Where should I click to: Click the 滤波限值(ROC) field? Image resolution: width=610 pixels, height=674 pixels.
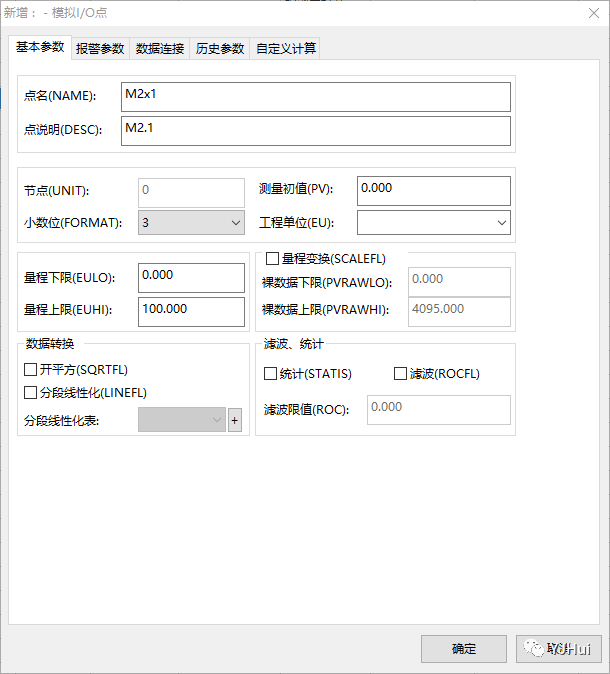point(438,410)
